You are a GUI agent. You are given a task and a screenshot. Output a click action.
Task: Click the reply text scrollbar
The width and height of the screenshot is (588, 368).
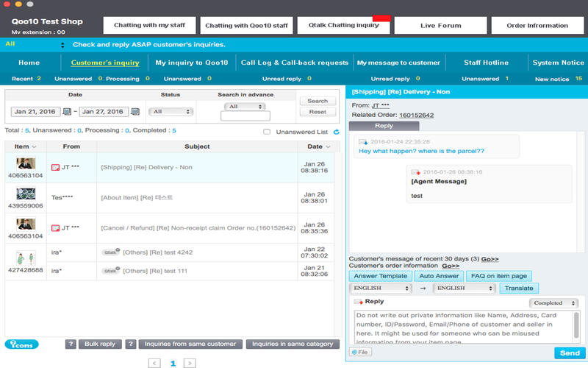pos(576,326)
